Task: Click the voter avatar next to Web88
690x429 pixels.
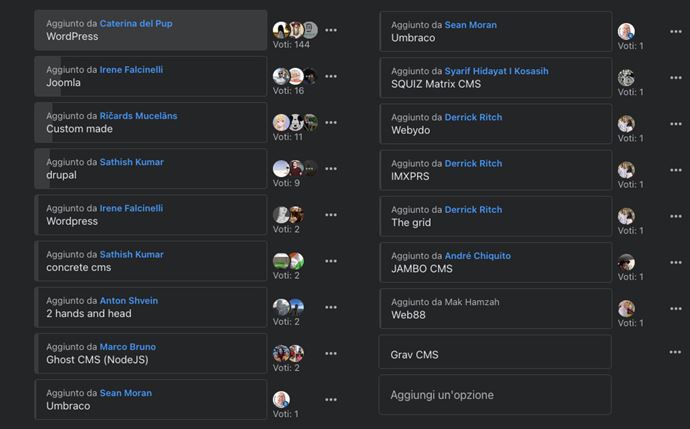Action: click(626, 308)
